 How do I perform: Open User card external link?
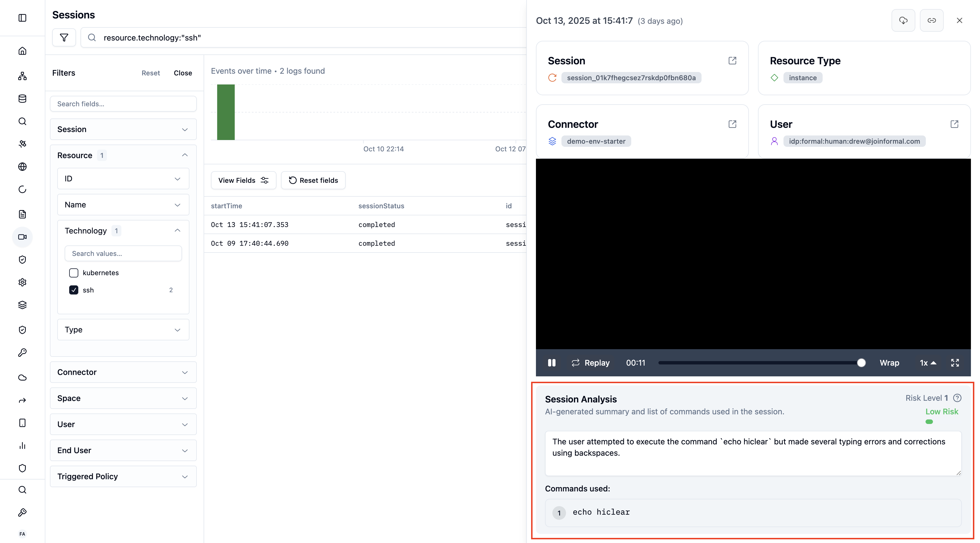pyautogui.click(x=954, y=124)
